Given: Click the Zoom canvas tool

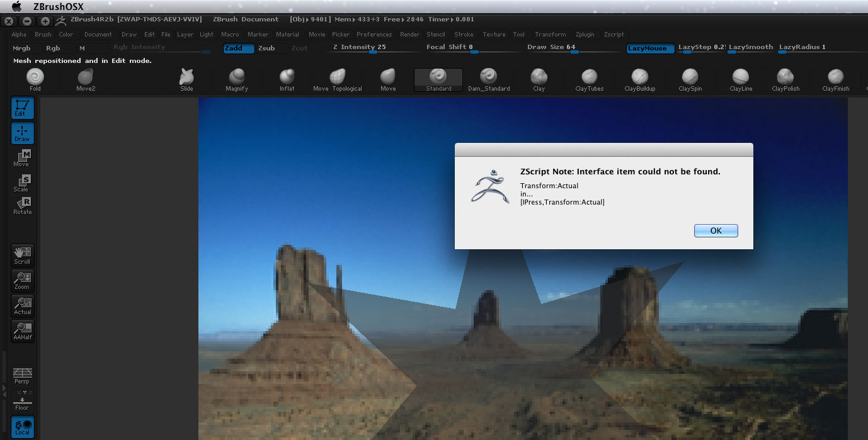Looking at the screenshot, I should tap(23, 281).
